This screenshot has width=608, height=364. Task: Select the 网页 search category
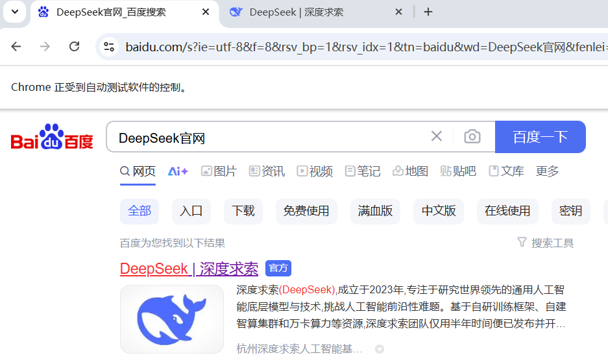click(x=138, y=171)
